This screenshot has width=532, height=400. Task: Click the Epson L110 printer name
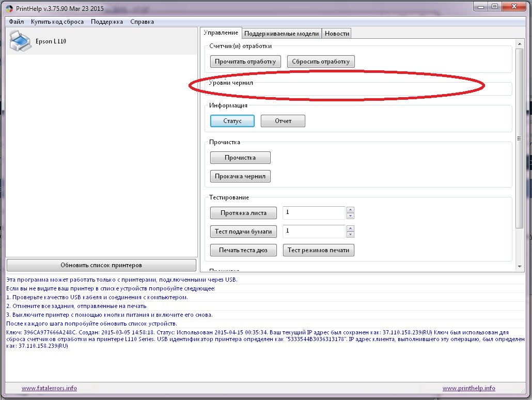pyautogui.click(x=51, y=41)
